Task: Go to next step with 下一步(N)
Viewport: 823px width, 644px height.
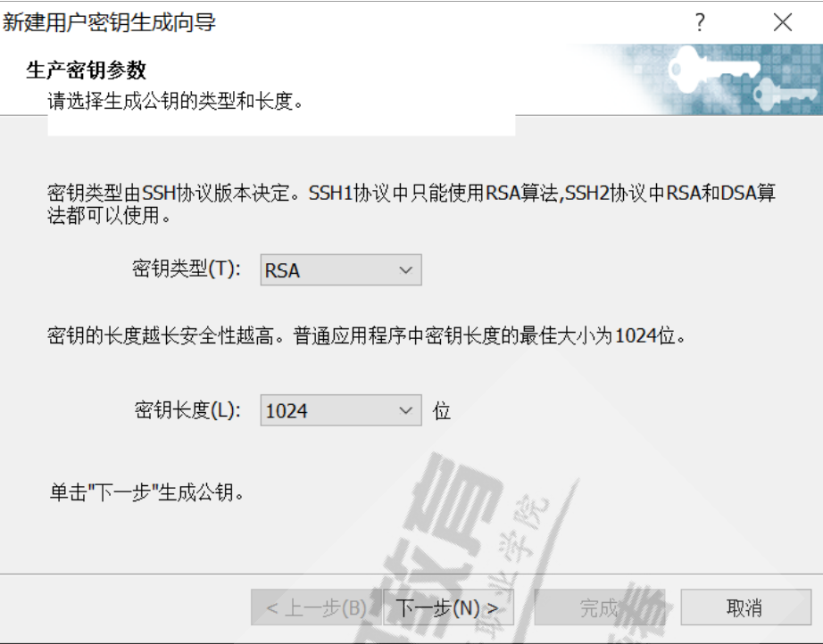Action: click(448, 607)
